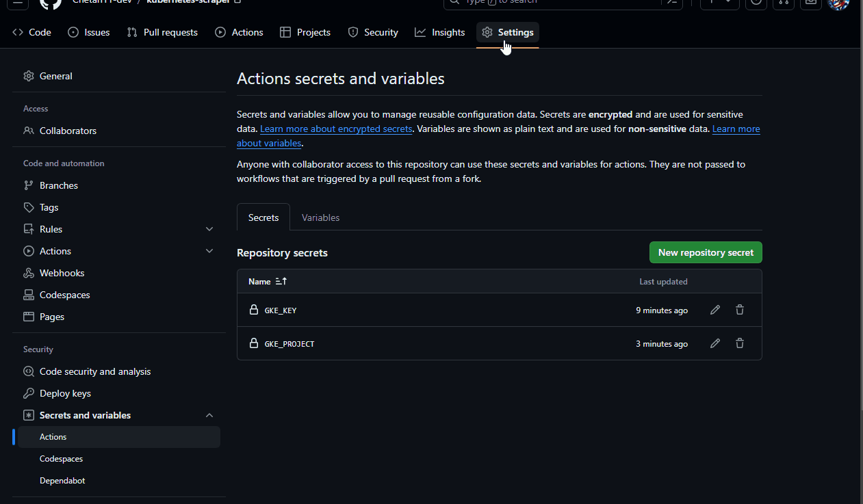Collapse the Secrets and variables section
This screenshot has width=863, height=504.
[209, 415]
